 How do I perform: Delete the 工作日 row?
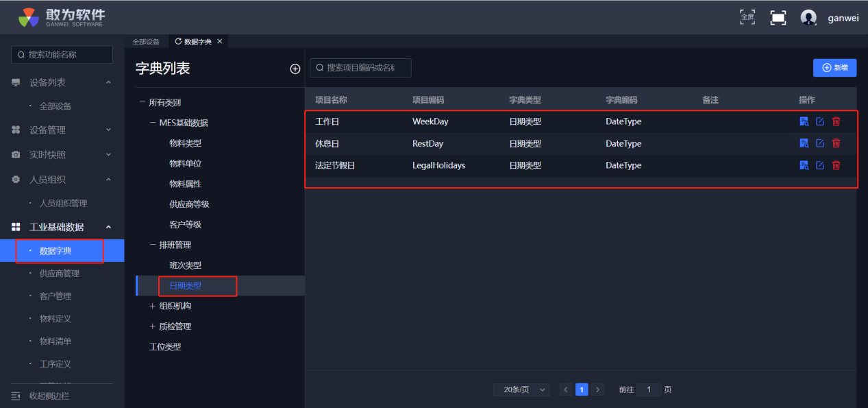coord(836,121)
